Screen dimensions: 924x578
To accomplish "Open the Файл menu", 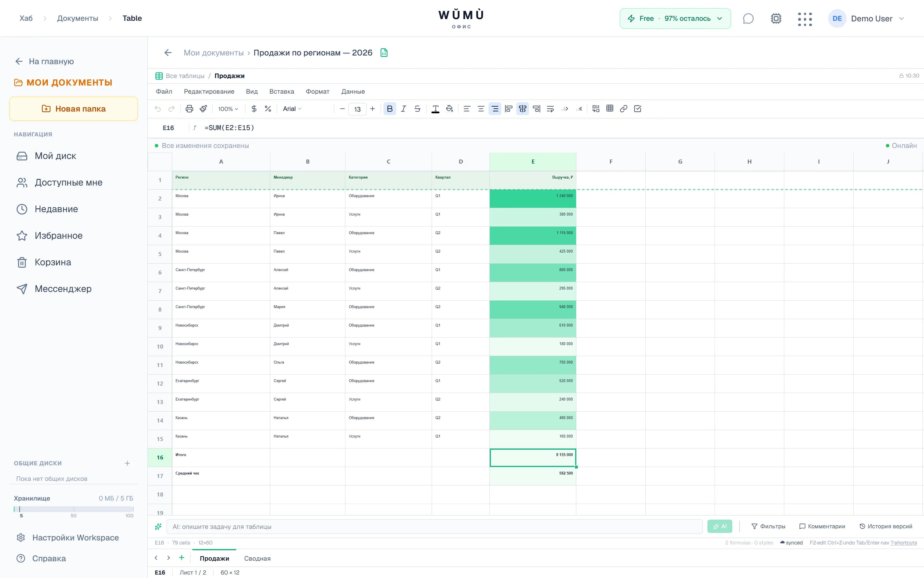I will click(164, 92).
